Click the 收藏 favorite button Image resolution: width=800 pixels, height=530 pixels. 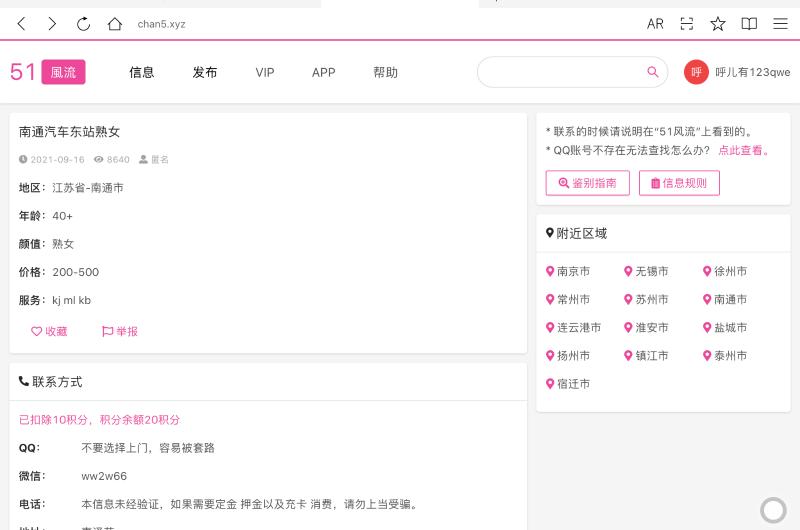pyautogui.click(x=49, y=331)
